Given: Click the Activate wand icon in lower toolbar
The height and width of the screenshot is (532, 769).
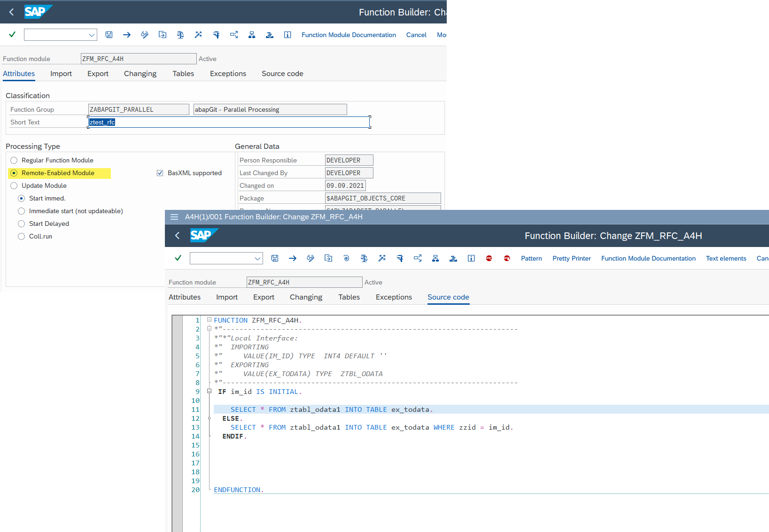Looking at the screenshot, I should click(382, 258).
